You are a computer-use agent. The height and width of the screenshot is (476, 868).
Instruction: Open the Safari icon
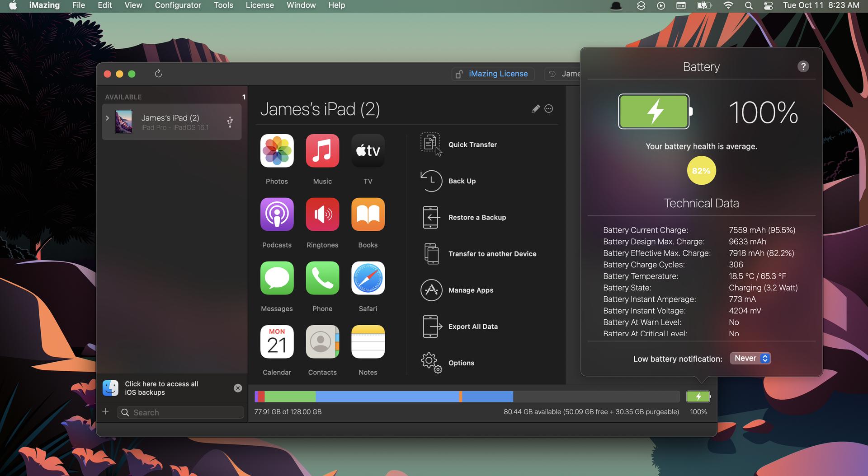tap(368, 278)
